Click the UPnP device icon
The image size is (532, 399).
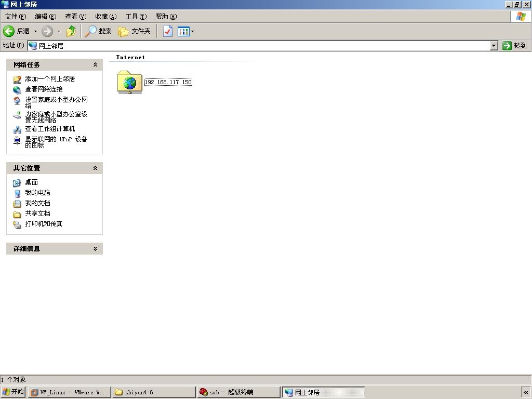[17, 140]
